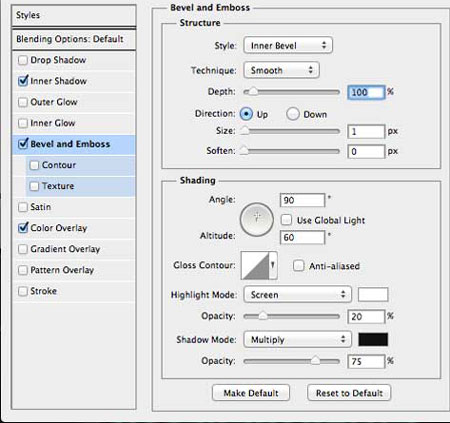Click the Angle value field
Viewport: 450px width, 423px height.
pos(302,200)
